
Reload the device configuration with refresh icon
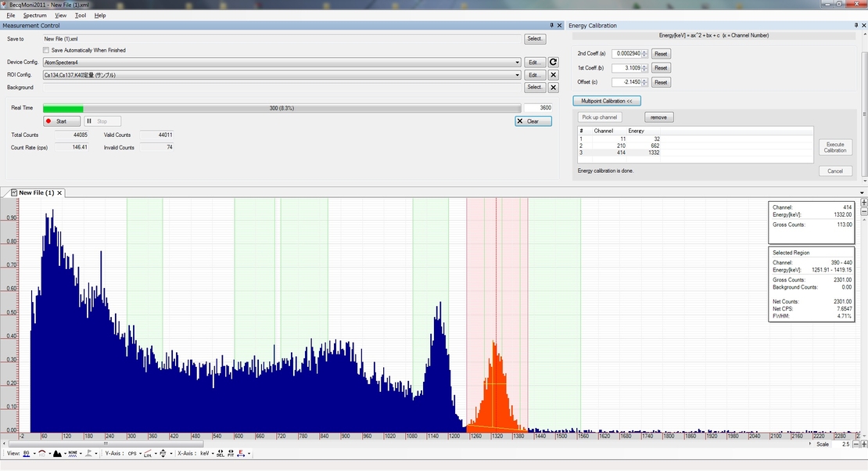tap(553, 62)
